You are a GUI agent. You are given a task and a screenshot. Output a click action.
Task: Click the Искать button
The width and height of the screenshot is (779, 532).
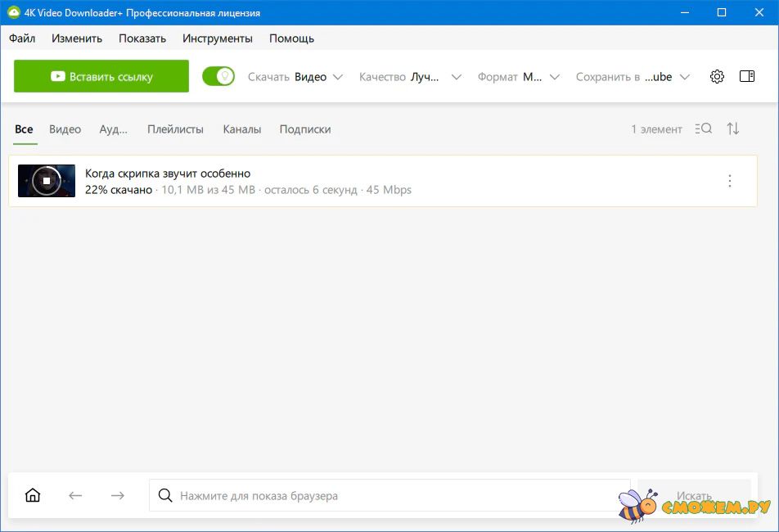coord(693,495)
